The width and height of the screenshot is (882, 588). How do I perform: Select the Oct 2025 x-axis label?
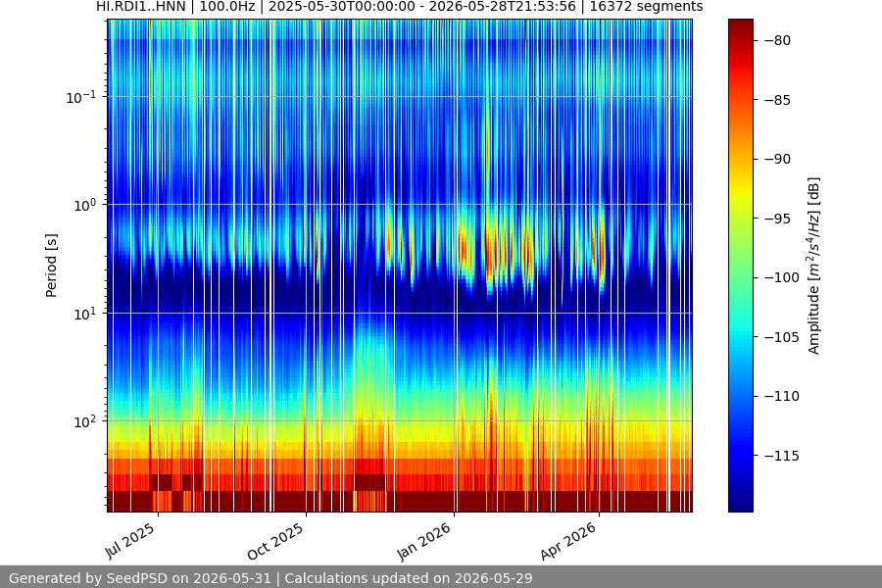(x=275, y=541)
